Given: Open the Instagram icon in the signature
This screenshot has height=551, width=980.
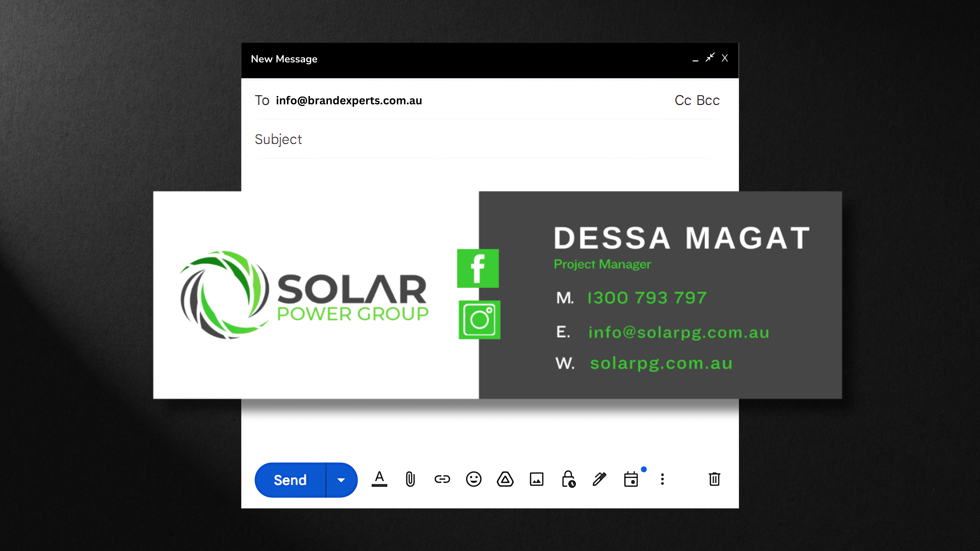Looking at the screenshot, I should (x=479, y=319).
